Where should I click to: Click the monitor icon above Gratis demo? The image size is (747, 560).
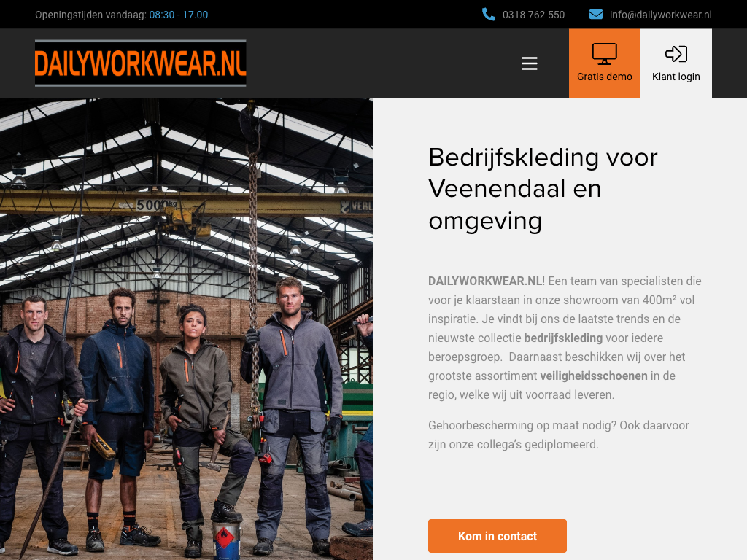pos(605,54)
